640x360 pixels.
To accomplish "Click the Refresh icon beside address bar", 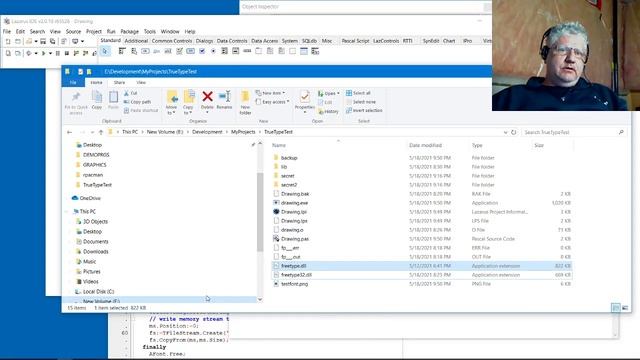I will point(513,132).
